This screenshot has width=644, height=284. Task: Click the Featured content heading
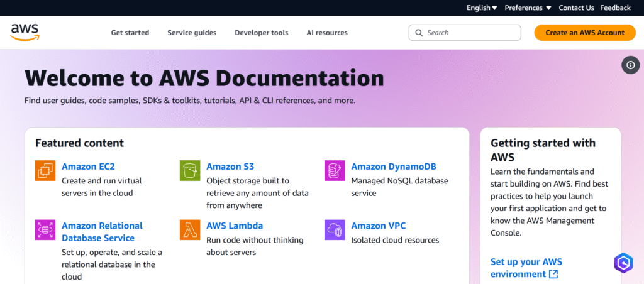(x=79, y=143)
